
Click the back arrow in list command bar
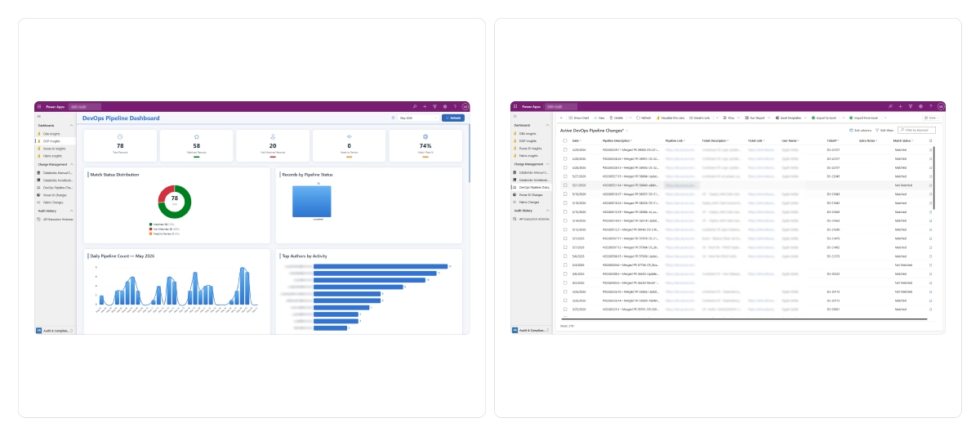[x=562, y=118]
